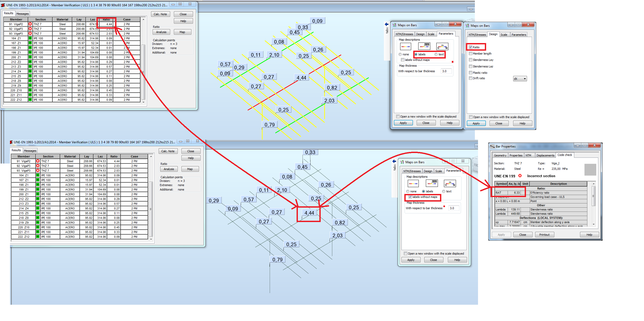This screenshot has width=644, height=321.
Task: Switch to the Messages tab
Action: pyautogui.click(x=22, y=13)
